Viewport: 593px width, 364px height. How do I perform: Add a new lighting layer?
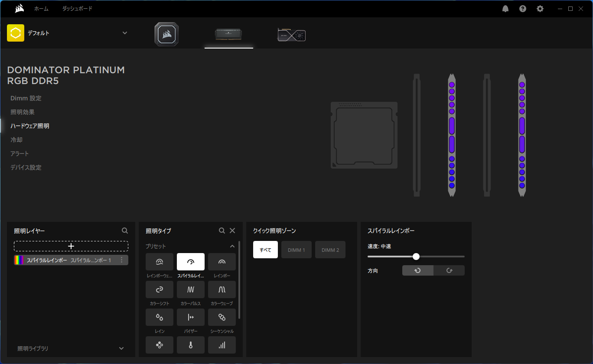[x=71, y=246]
